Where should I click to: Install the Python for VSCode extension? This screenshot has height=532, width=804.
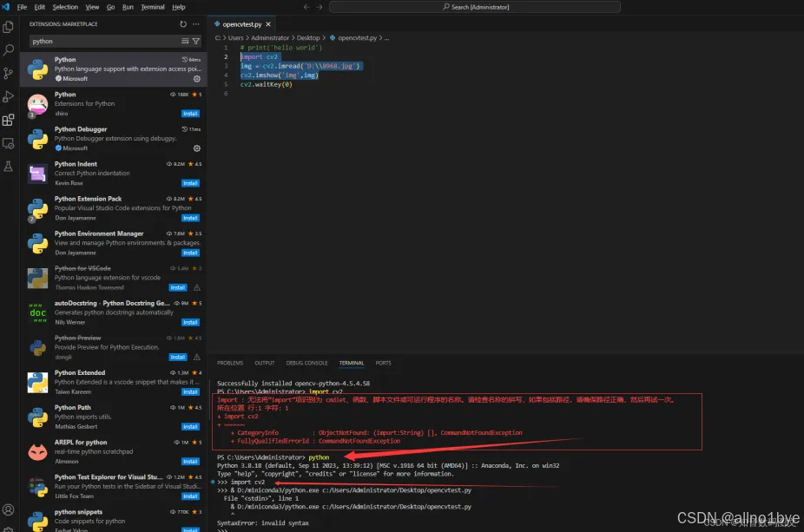click(x=178, y=287)
